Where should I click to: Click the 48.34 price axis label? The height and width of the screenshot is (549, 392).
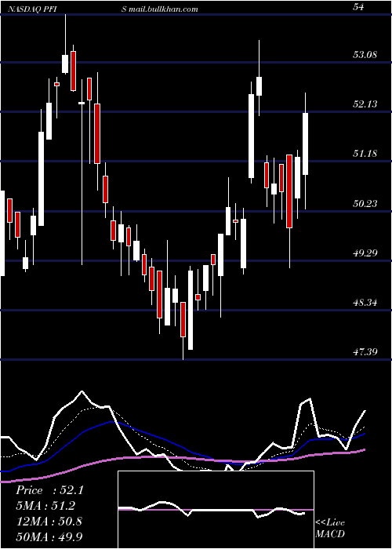[x=365, y=302]
